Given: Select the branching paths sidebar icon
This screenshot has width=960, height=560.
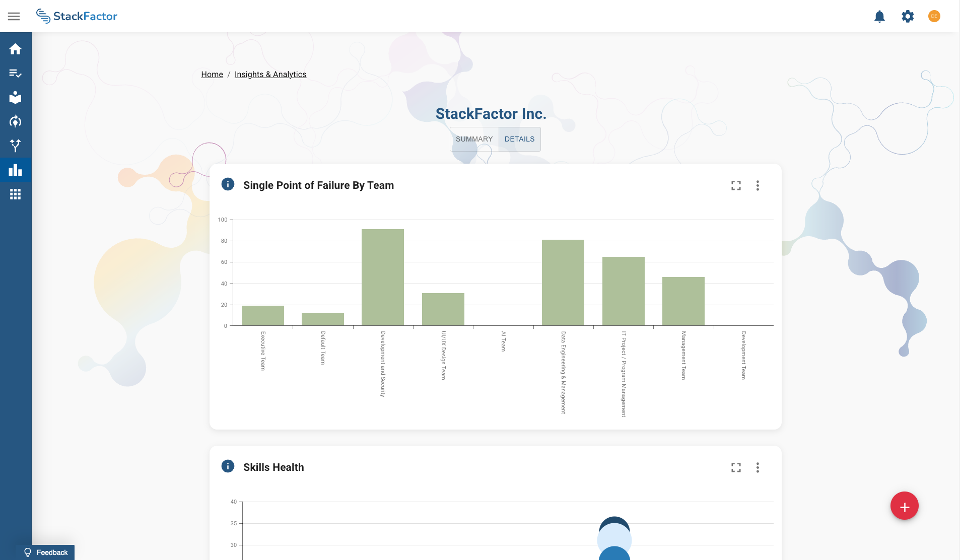Looking at the screenshot, I should point(16,146).
